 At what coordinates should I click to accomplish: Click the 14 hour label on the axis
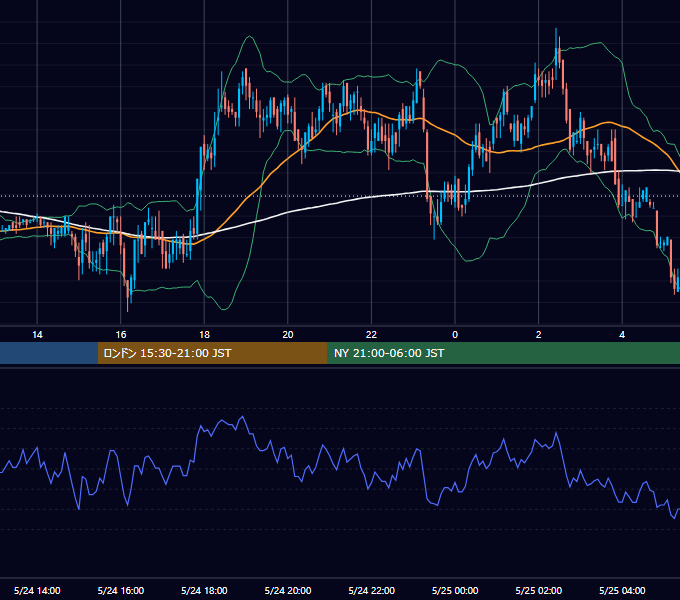pos(37,335)
